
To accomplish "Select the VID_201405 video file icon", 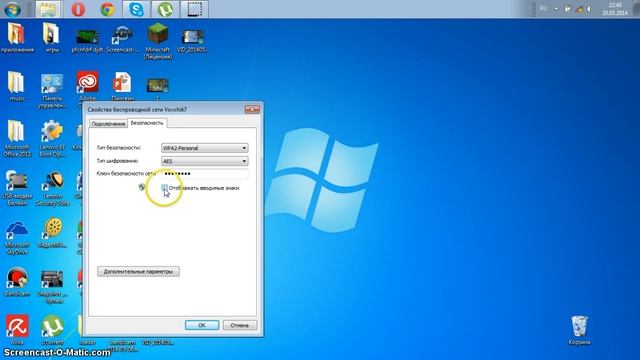I will tap(193, 41).
